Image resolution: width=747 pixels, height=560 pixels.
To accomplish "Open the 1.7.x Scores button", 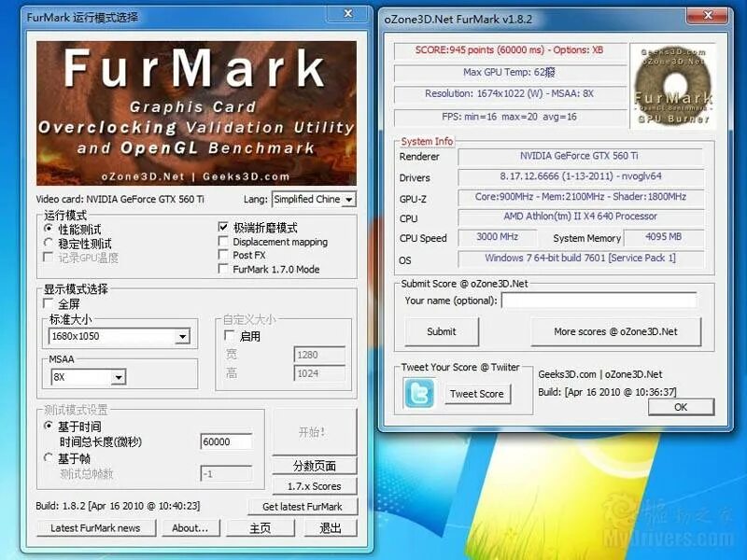I will tap(315, 486).
